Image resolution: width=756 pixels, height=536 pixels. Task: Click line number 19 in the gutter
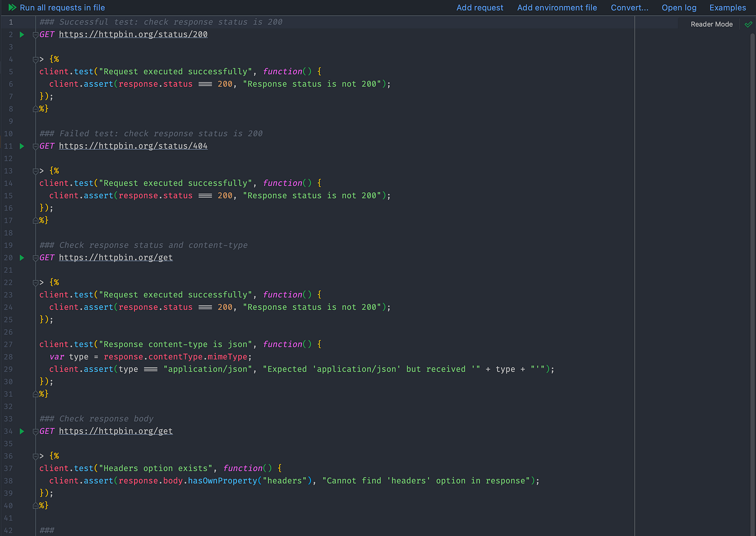[8, 245]
